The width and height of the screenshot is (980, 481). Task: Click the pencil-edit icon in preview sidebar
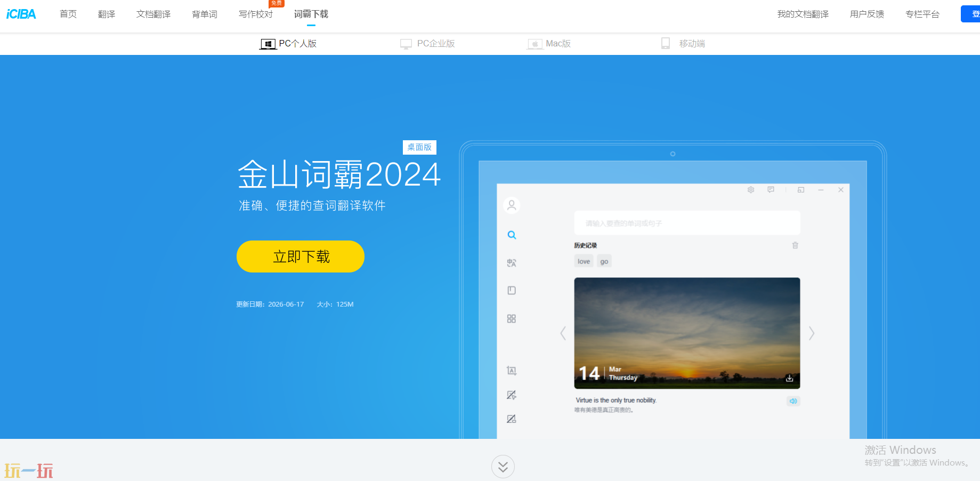click(x=512, y=395)
